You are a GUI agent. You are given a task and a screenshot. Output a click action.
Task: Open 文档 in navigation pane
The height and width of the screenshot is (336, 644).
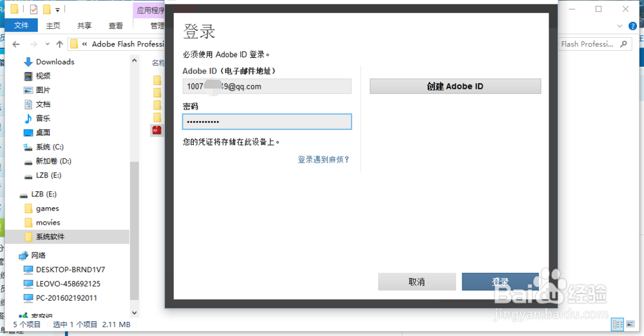(x=43, y=104)
